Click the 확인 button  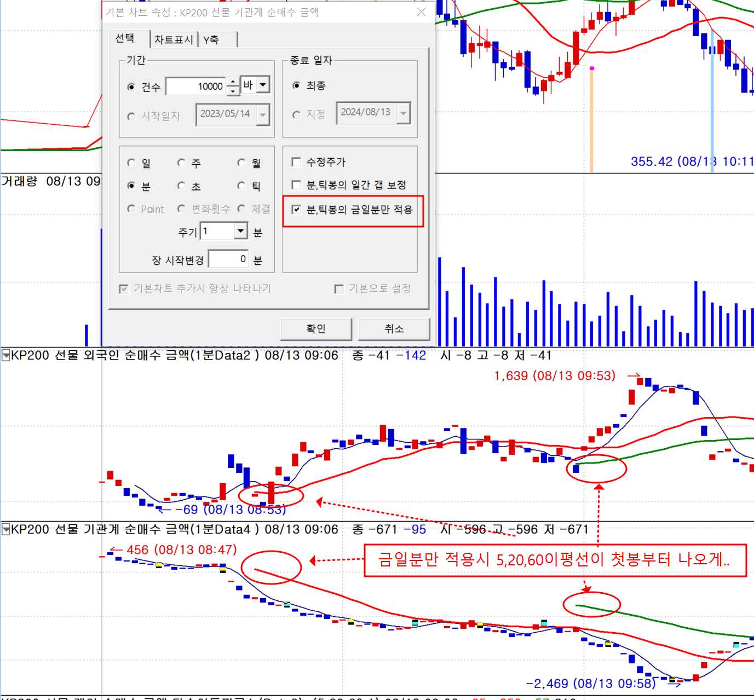click(x=316, y=328)
